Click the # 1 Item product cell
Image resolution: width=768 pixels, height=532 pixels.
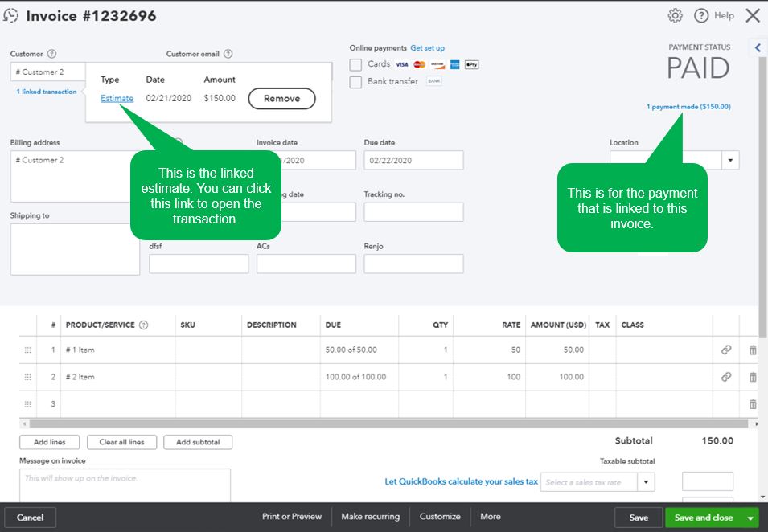pyautogui.click(x=117, y=350)
